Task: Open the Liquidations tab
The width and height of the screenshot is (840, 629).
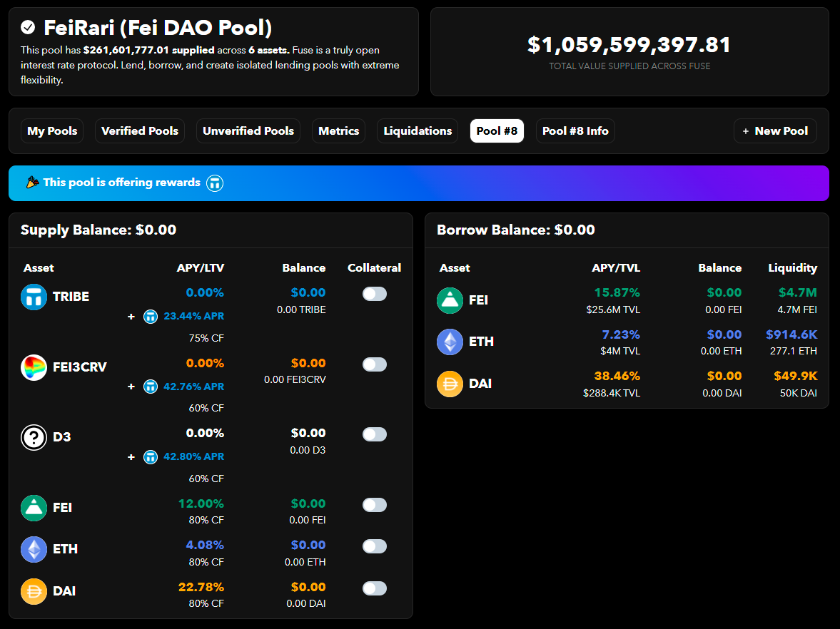Action: [418, 131]
